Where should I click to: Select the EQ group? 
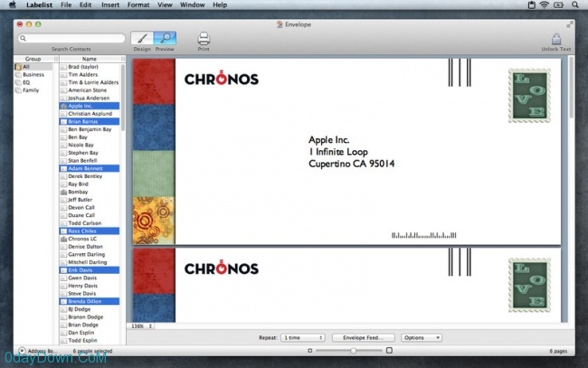(33, 82)
